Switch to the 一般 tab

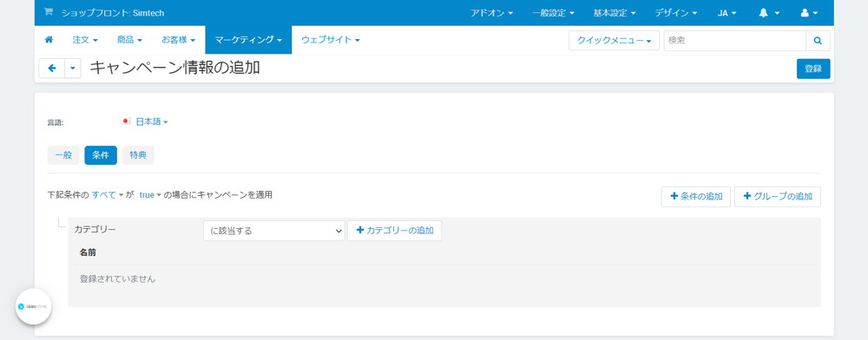63,155
